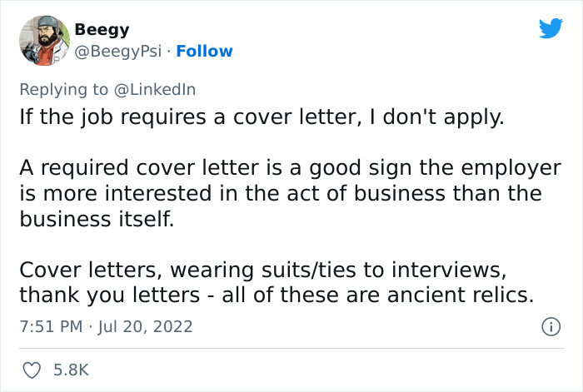Click the Jul 20, 2022 date

pos(146,327)
